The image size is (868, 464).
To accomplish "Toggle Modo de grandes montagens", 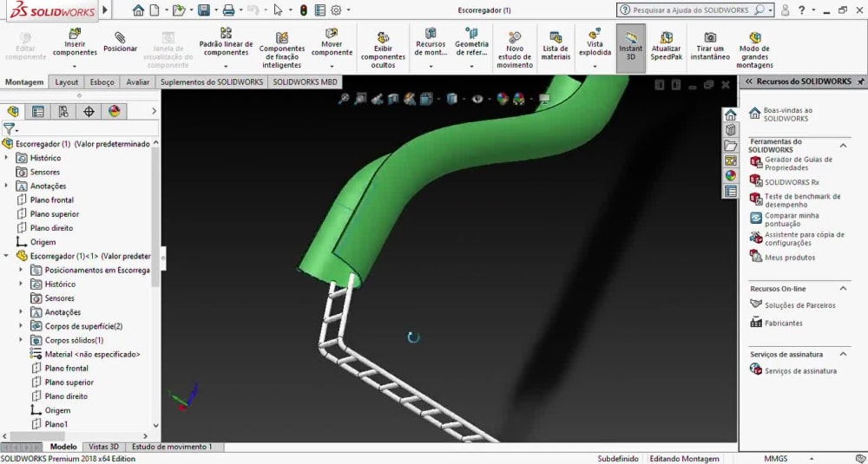I will pyautogui.click(x=754, y=49).
